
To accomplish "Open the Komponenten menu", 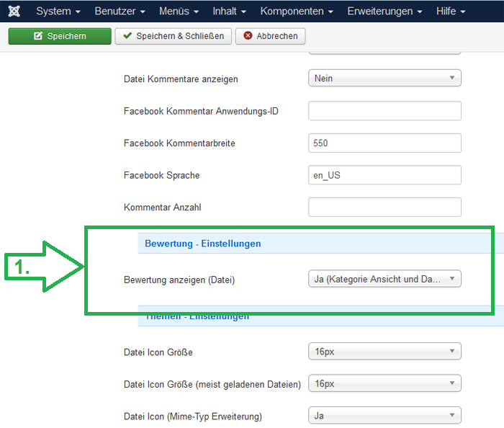I will pos(296,12).
